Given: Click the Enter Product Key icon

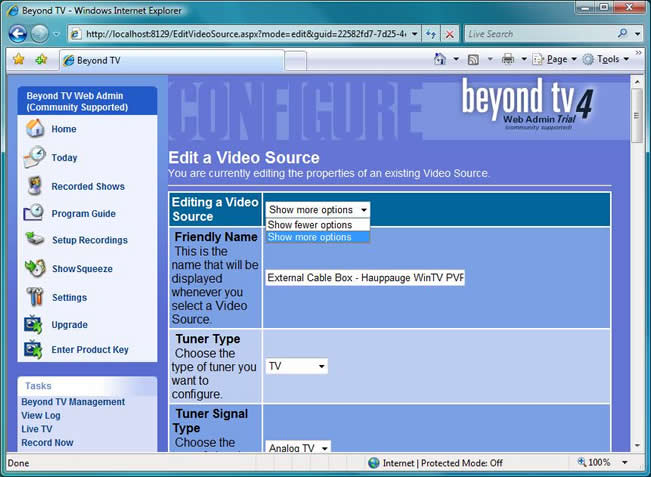Looking at the screenshot, I should pyautogui.click(x=33, y=349).
